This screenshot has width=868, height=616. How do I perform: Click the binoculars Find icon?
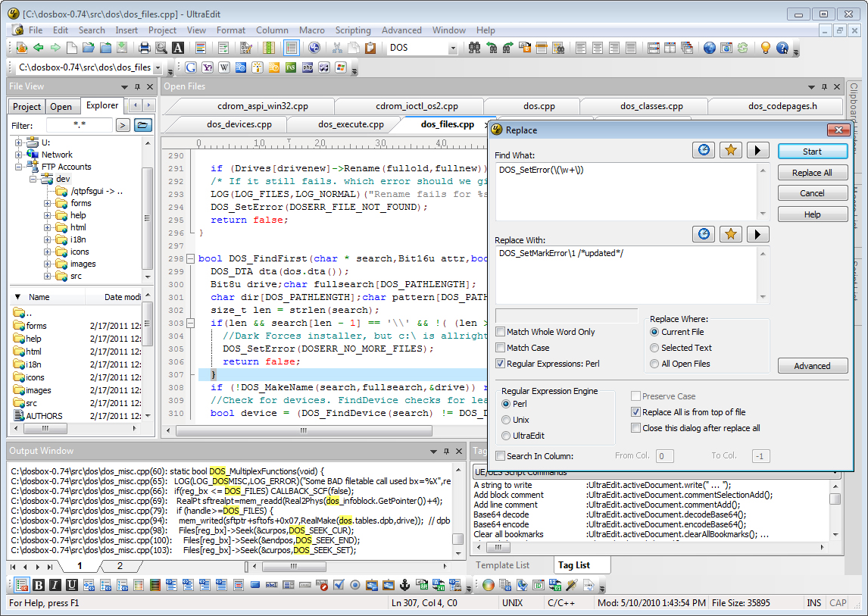pyautogui.click(x=474, y=48)
